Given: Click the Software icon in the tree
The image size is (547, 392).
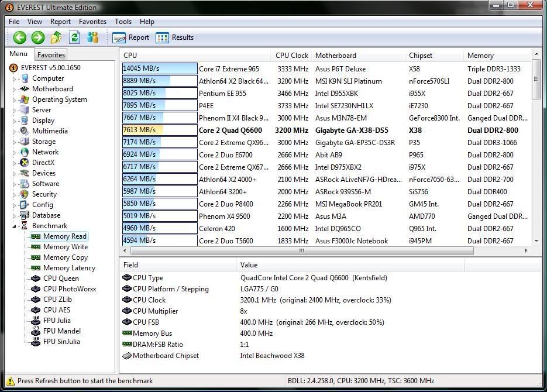Looking at the screenshot, I should (25, 184).
